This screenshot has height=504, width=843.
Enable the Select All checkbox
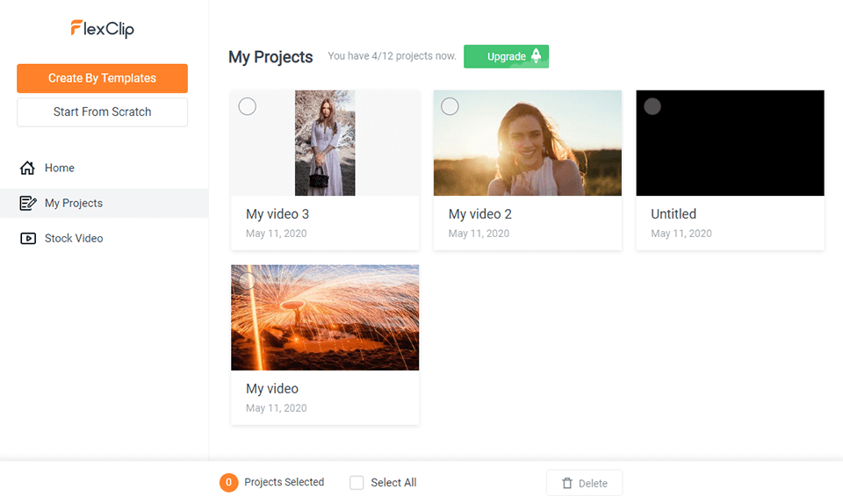357,482
